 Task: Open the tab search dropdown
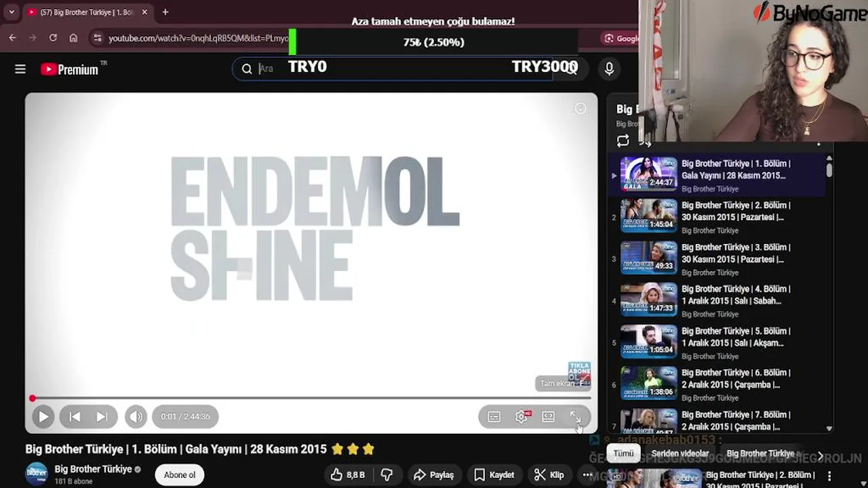tap(11, 12)
